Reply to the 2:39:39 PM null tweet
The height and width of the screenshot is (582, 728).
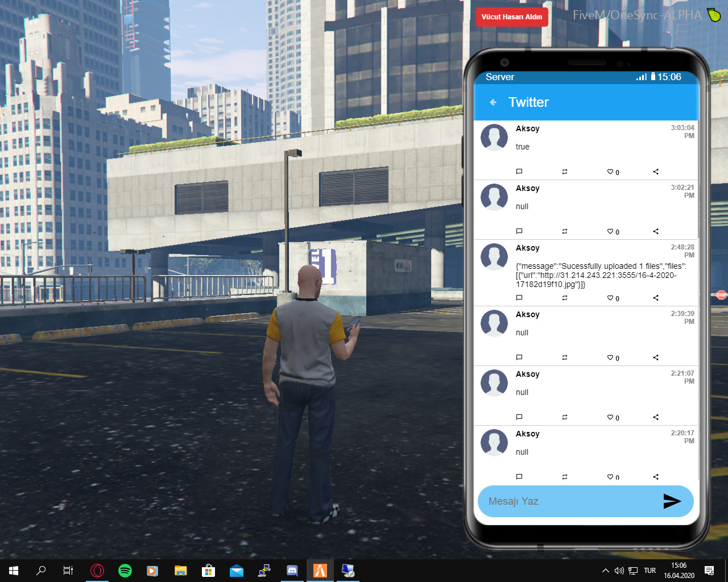click(x=519, y=357)
